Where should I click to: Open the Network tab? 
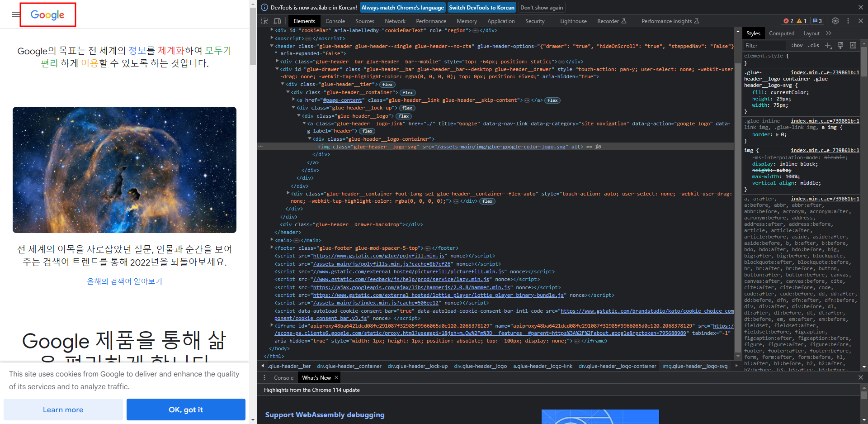[x=395, y=21]
